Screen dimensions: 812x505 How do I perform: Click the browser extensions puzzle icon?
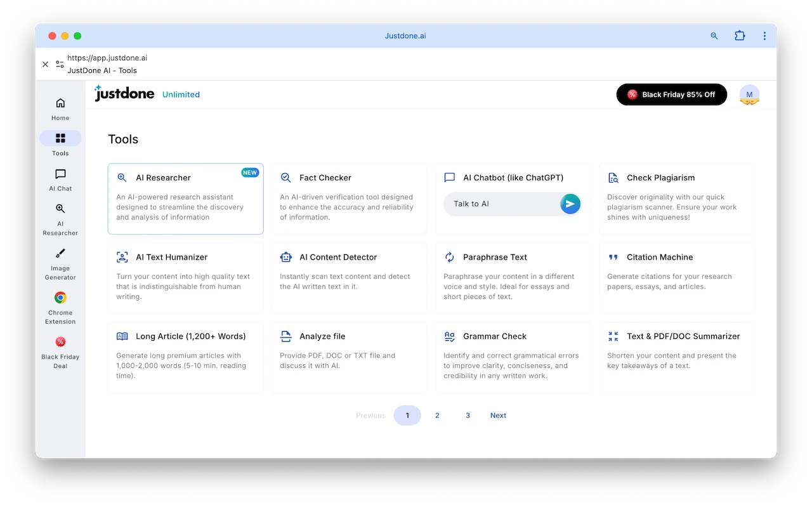740,36
